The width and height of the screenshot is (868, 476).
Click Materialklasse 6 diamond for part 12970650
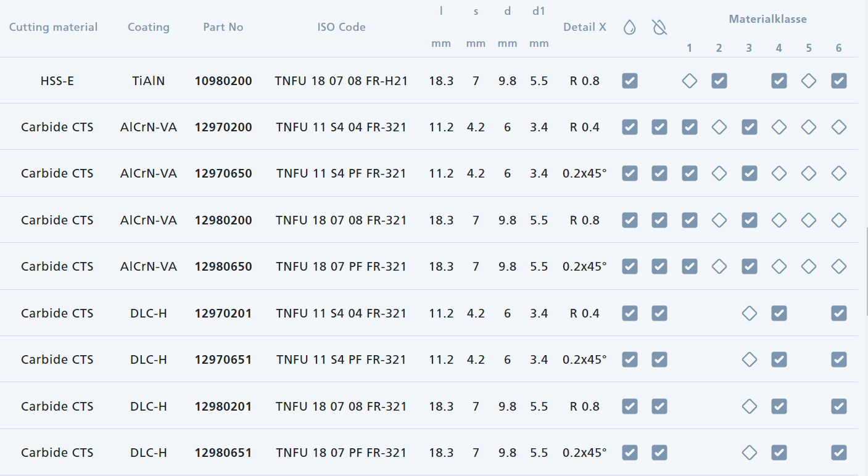(838, 173)
